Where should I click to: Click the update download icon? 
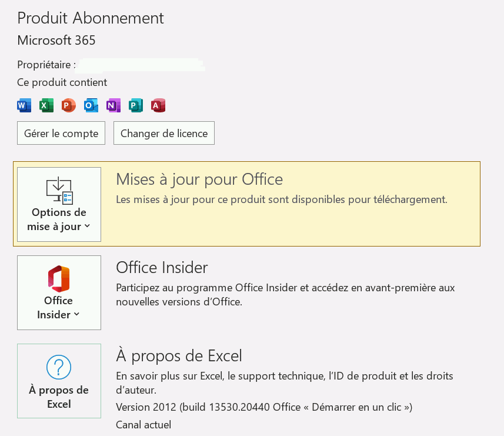59,191
